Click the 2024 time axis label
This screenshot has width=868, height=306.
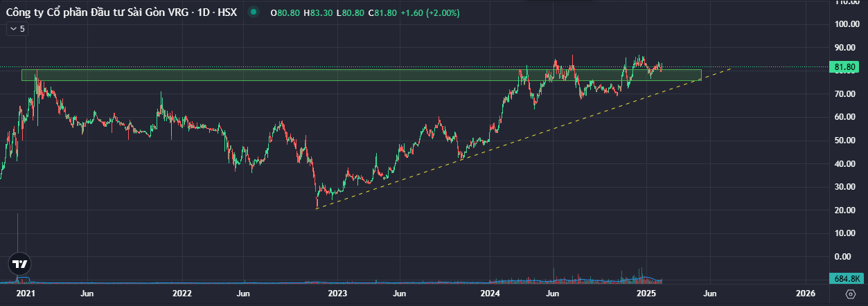point(490,294)
